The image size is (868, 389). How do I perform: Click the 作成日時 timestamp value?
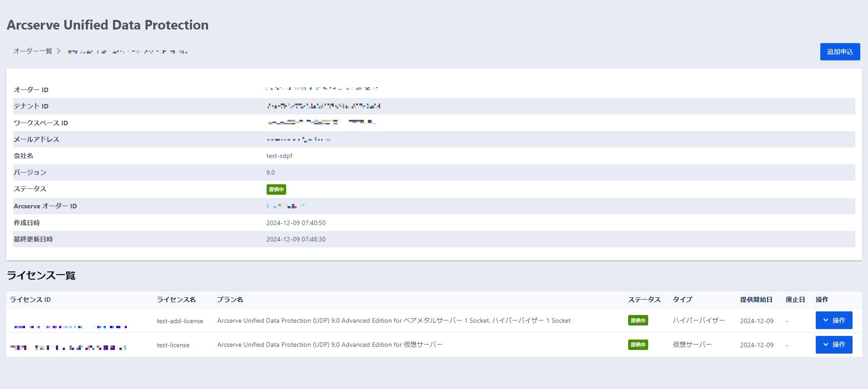296,223
